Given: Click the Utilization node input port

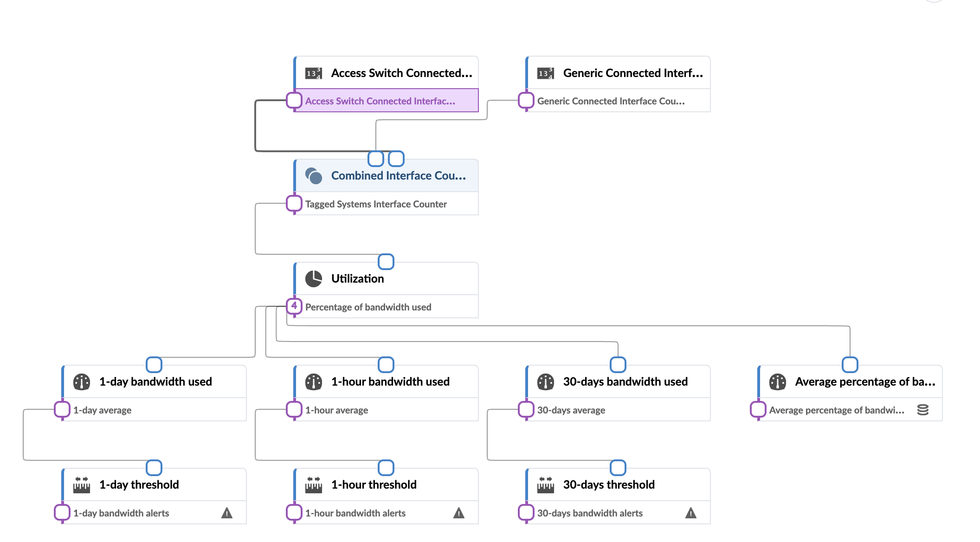Looking at the screenshot, I should 386,262.
